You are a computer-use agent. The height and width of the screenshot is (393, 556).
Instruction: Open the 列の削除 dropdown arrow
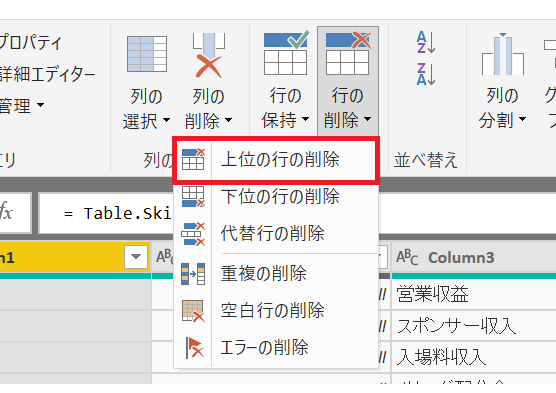pyautogui.click(x=228, y=120)
